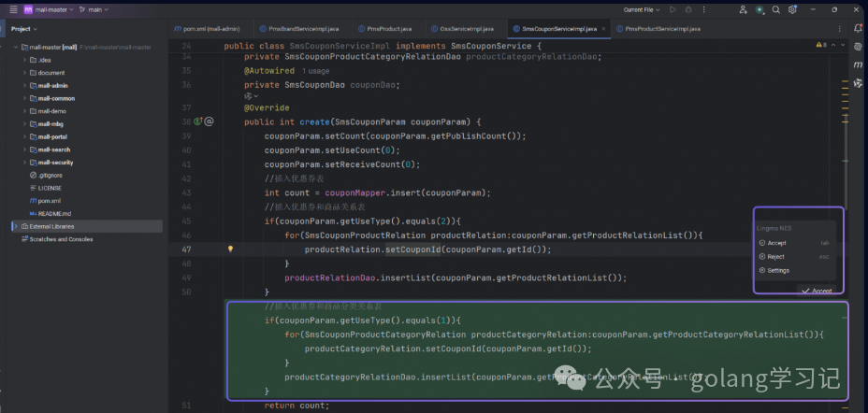This screenshot has width=868, height=413.
Task: Click the add collaborator person icon
Action: (x=743, y=9)
